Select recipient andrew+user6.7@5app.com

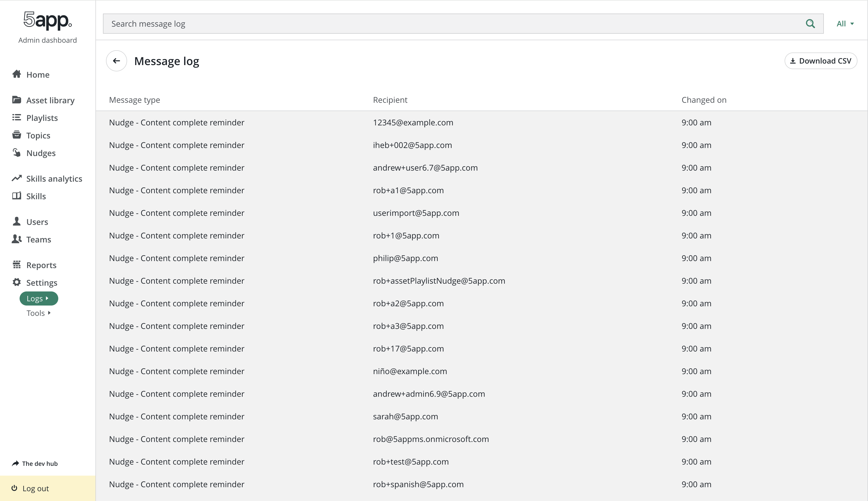click(x=425, y=168)
